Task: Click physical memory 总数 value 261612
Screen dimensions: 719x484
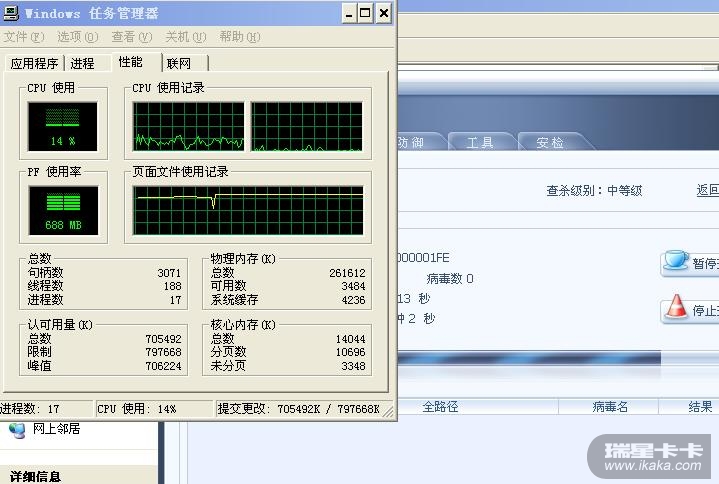Action: click(x=347, y=273)
